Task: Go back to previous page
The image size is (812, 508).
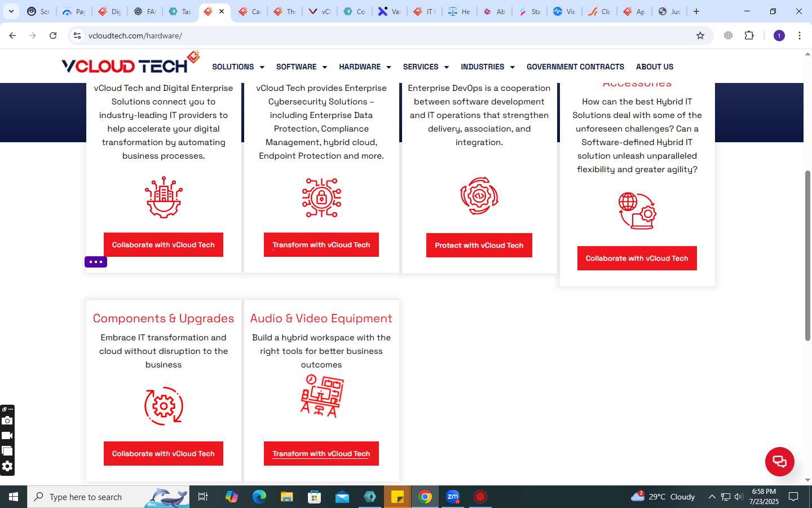Action: (12, 36)
